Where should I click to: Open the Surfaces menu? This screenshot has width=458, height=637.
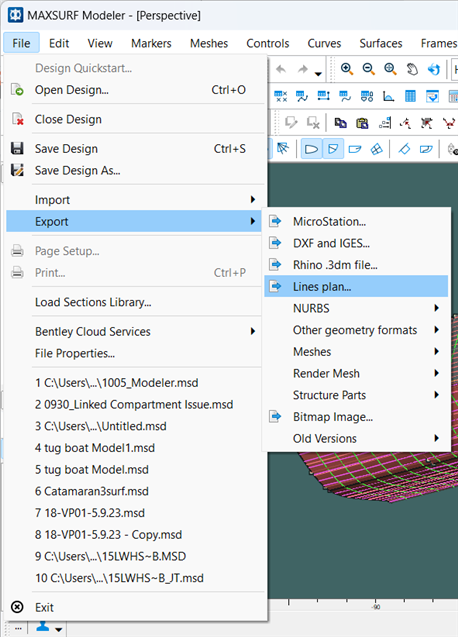381,43
